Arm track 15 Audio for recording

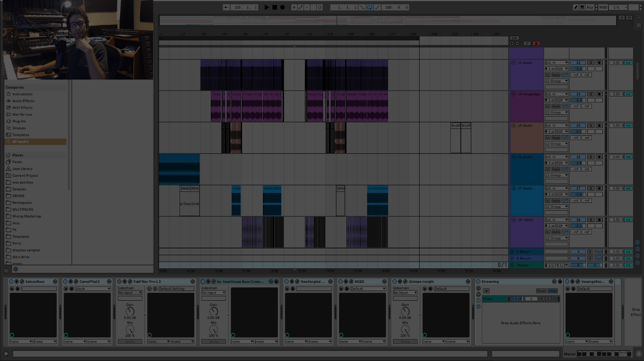(599, 125)
